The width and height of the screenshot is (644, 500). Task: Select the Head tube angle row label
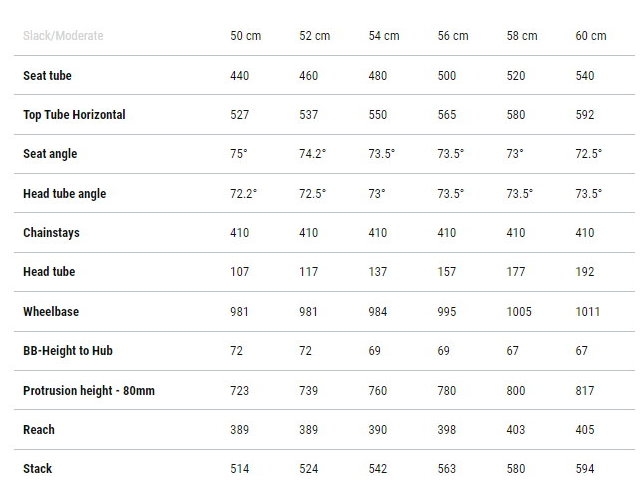coord(64,193)
